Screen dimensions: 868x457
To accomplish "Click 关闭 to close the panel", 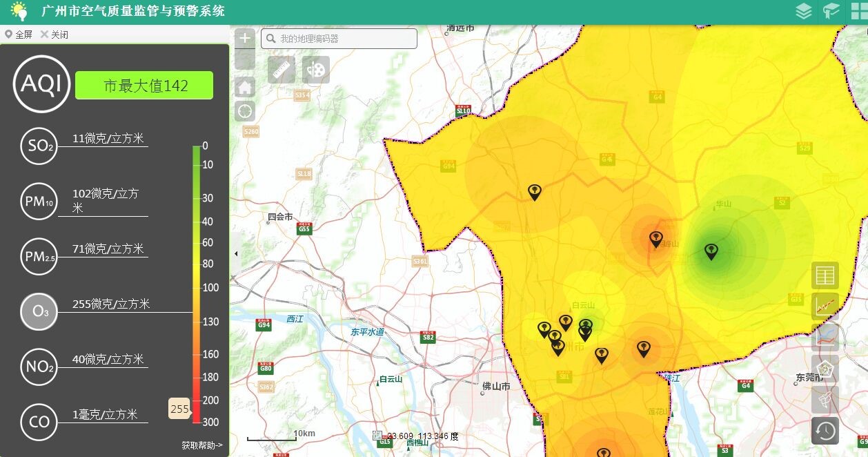I will tap(59, 35).
